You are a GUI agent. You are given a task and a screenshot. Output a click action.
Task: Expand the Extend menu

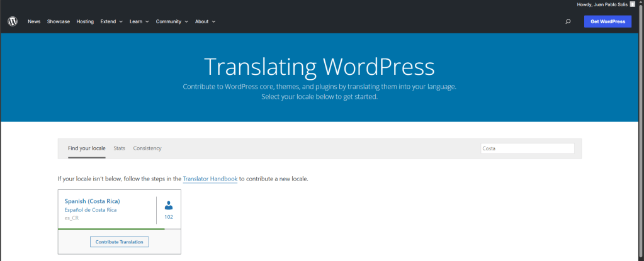[x=111, y=21]
